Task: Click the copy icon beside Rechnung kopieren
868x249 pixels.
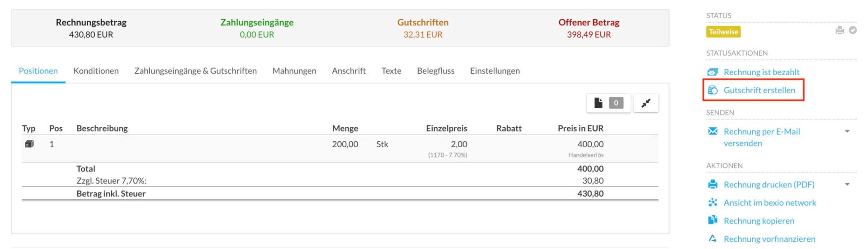Action: (x=712, y=220)
